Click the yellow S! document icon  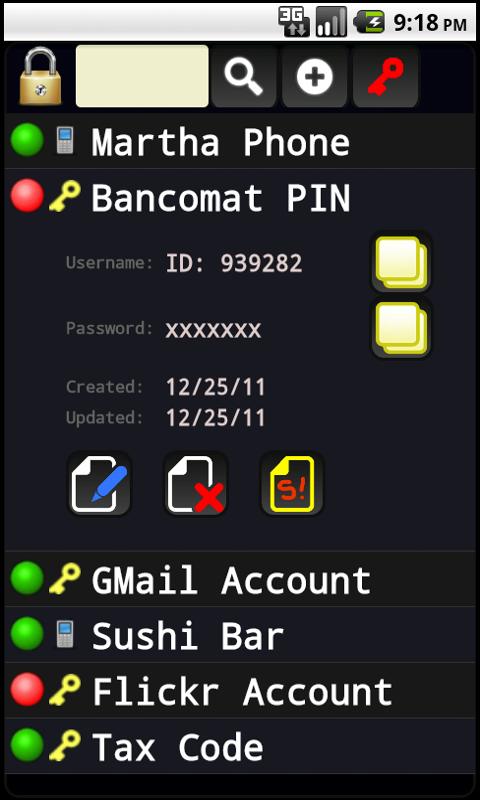(292, 484)
